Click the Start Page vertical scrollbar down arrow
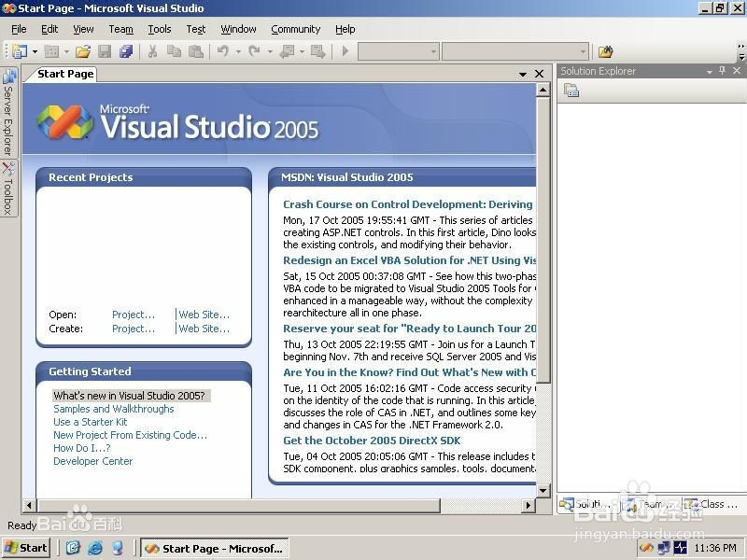The width and height of the screenshot is (747, 560). (543, 491)
